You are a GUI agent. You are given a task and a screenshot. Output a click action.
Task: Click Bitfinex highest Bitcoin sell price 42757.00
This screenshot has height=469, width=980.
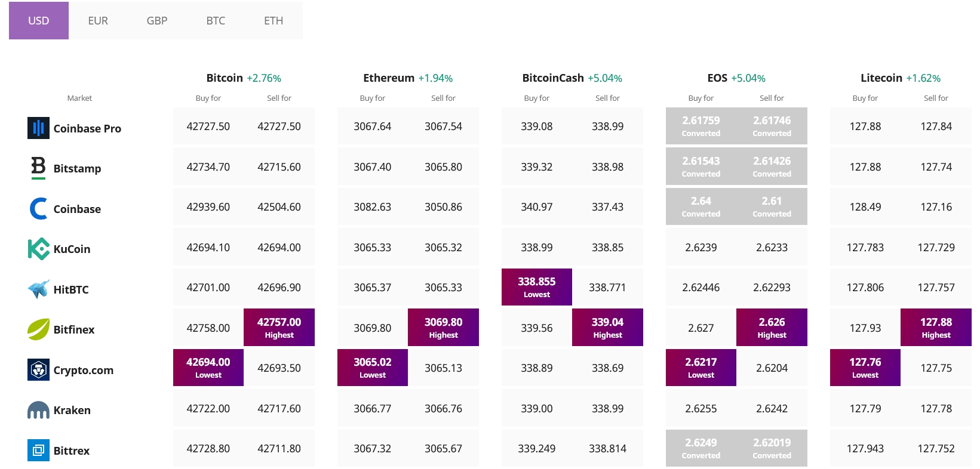tap(279, 327)
